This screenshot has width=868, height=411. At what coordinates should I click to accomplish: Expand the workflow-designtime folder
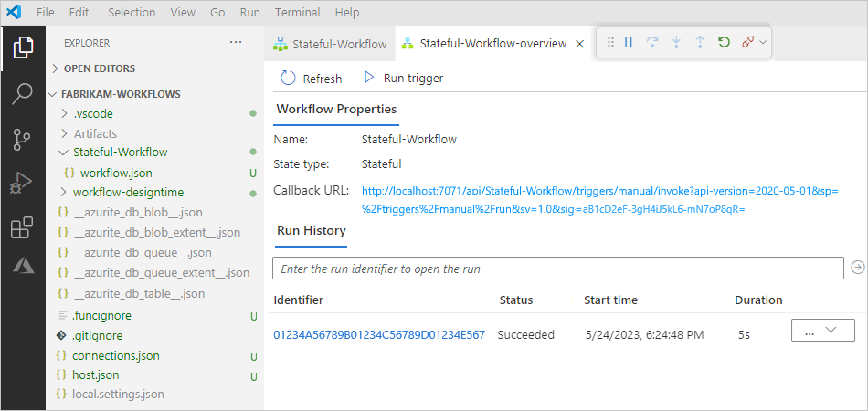coord(128,193)
